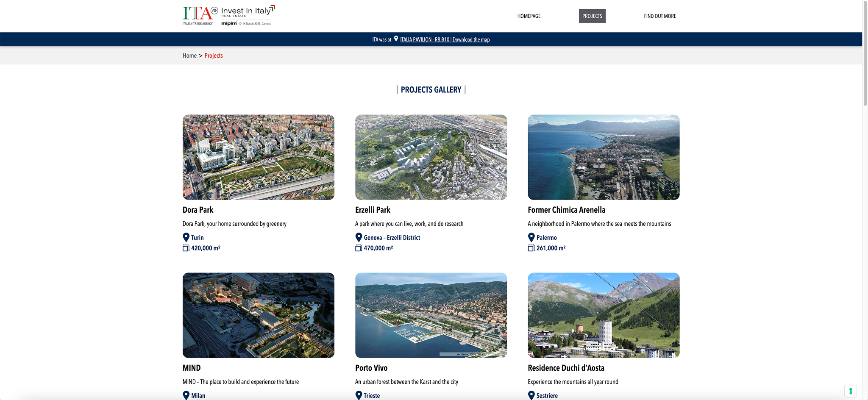Select the Projects navigation tab
Image resolution: width=868 pixels, height=400 pixels.
(592, 16)
